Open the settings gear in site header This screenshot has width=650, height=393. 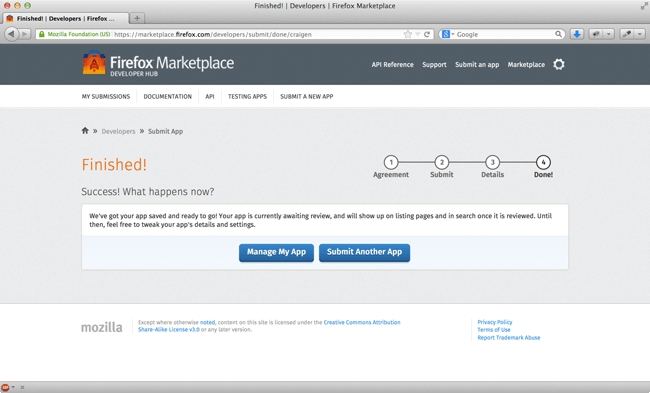click(559, 64)
